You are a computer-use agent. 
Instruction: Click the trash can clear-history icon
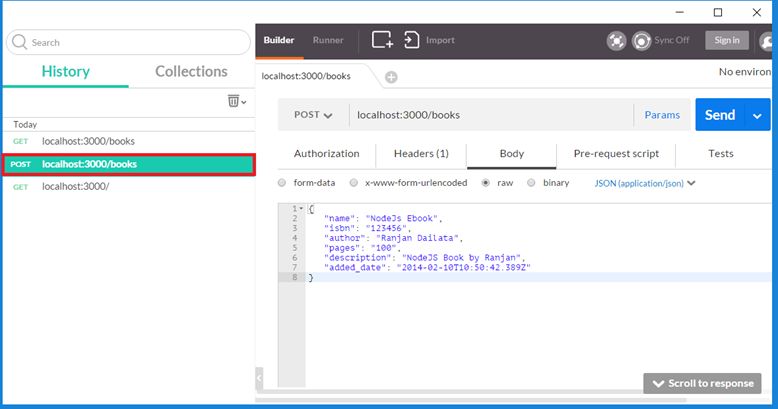coord(233,101)
